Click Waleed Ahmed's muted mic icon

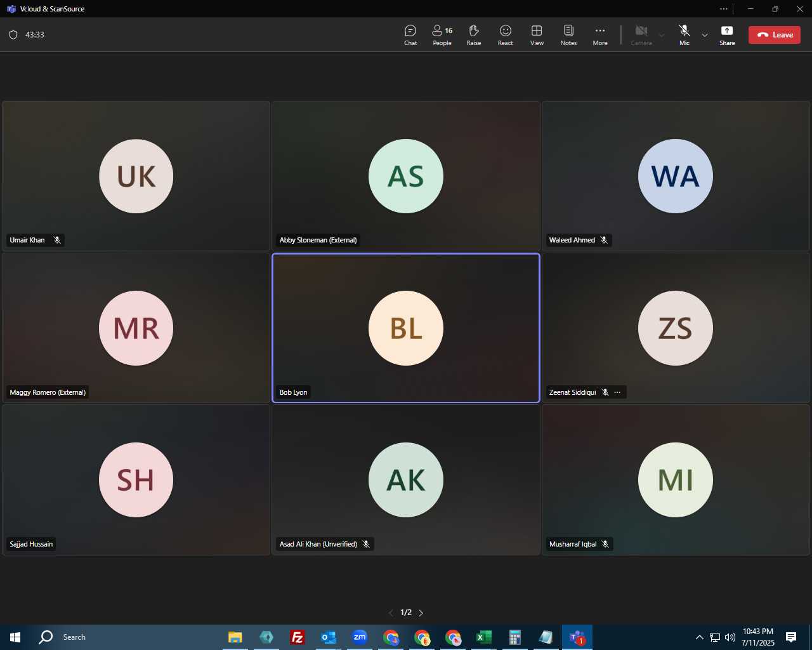(x=604, y=240)
